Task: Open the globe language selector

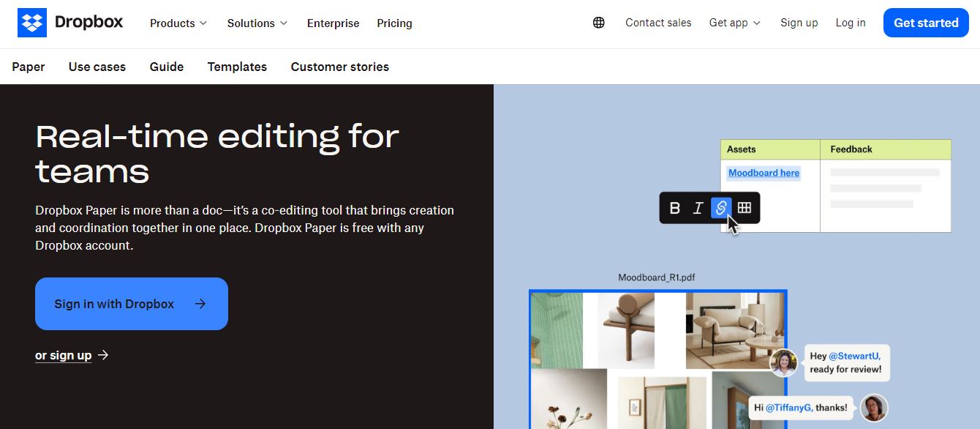Action: pyautogui.click(x=599, y=23)
